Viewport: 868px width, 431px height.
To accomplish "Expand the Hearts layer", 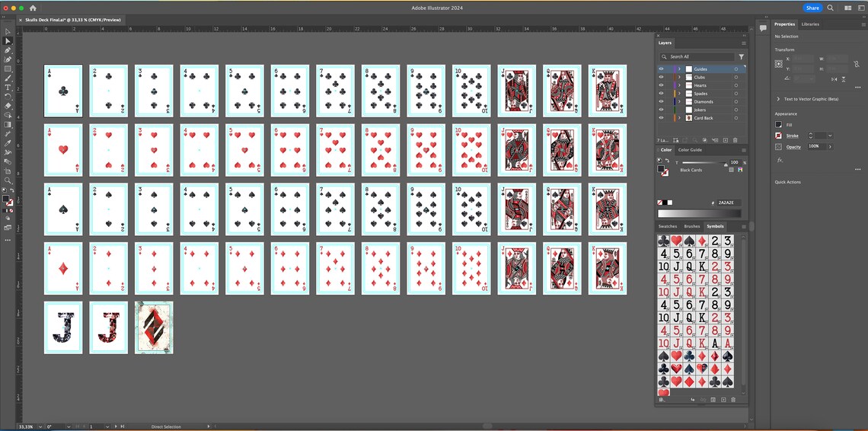I will coord(679,85).
